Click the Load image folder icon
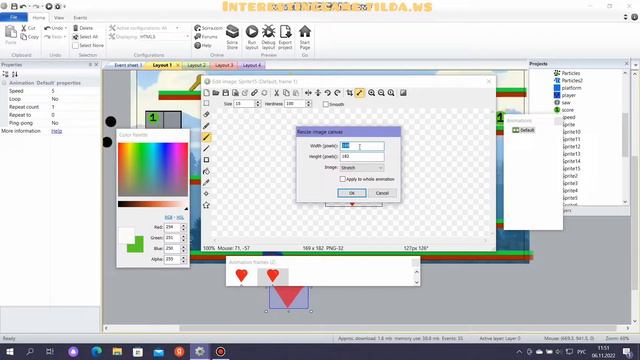Screen dimensions: 640x360 tap(216, 93)
